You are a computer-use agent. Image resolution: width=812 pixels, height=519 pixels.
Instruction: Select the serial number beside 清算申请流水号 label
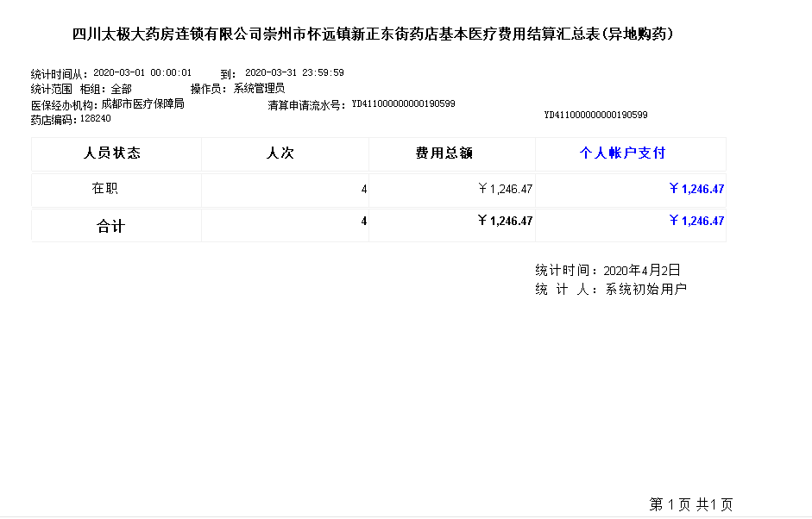pyautogui.click(x=403, y=104)
